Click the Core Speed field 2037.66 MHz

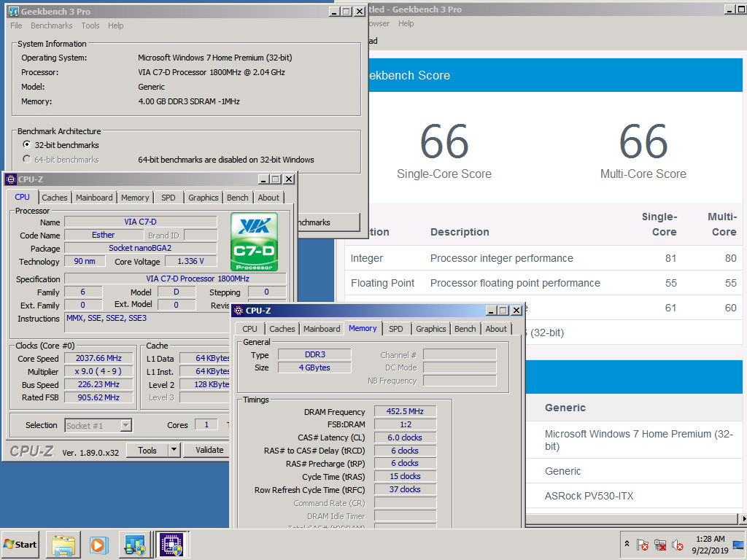click(98, 358)
